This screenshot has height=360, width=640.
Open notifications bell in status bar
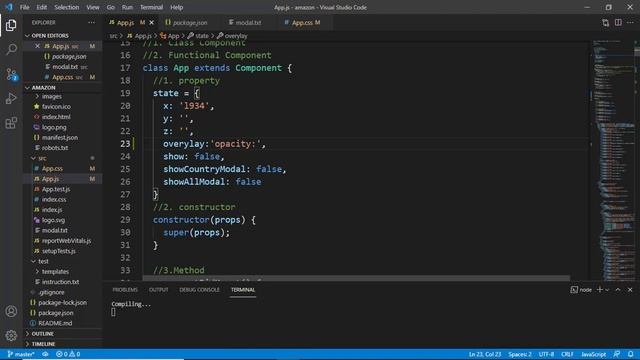631,354
